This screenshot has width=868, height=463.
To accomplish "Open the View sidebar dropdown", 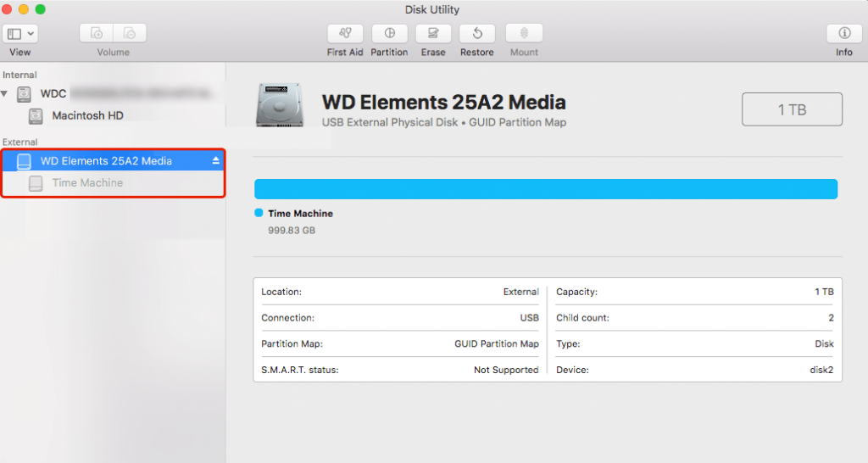I will coord(20,34).
